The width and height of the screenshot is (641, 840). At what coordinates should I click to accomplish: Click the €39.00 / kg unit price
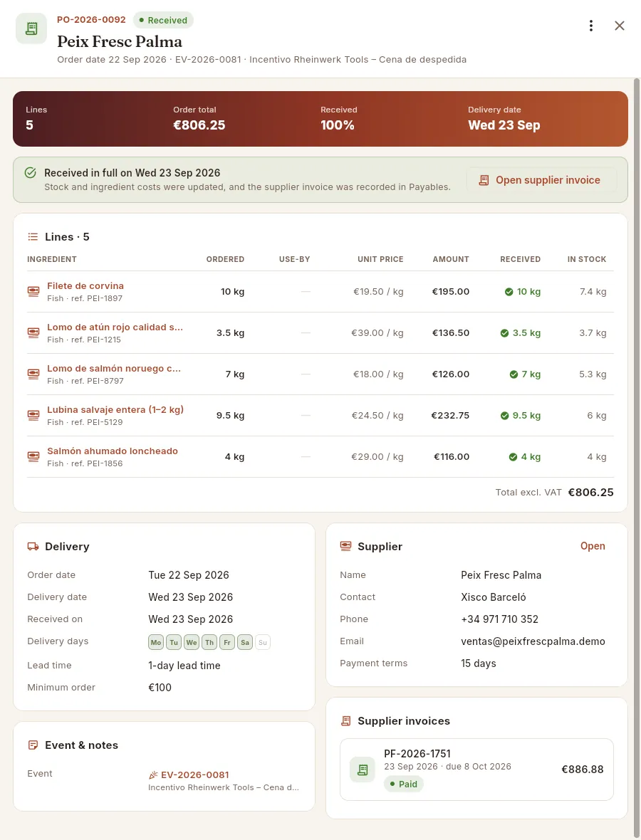click(x=377, y=333)
